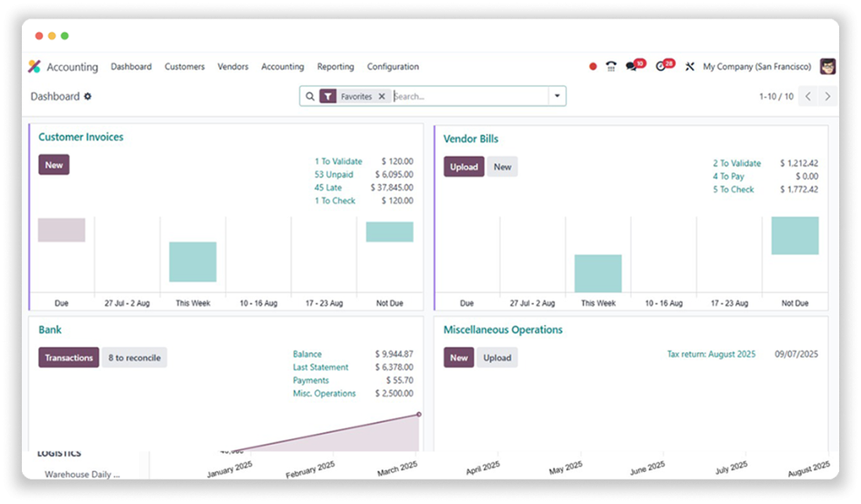Viewport: 861px width, 504px height.
Task: Open the Reporting menu
Action: [x=335, y=66]
